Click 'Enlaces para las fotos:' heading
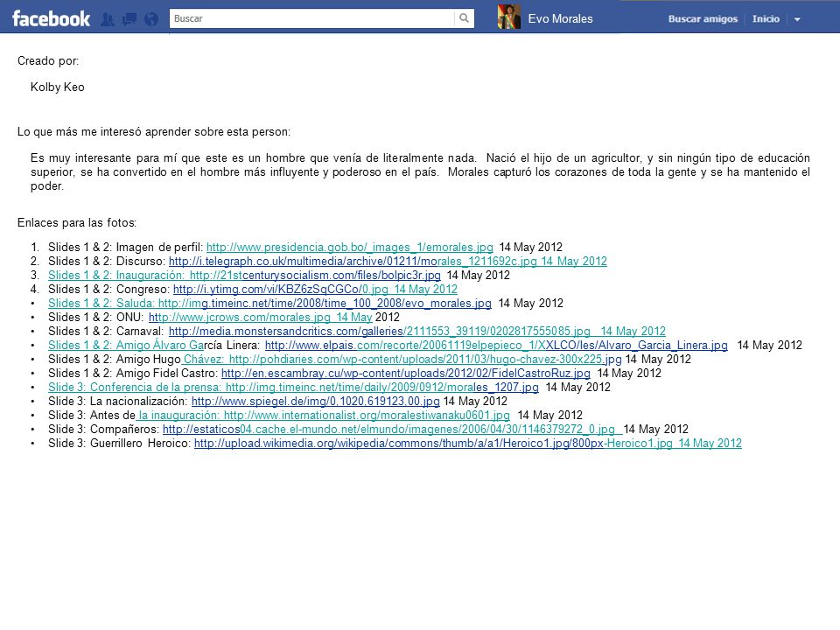Screen dimensions: 840x630 [x=77, y=222]
